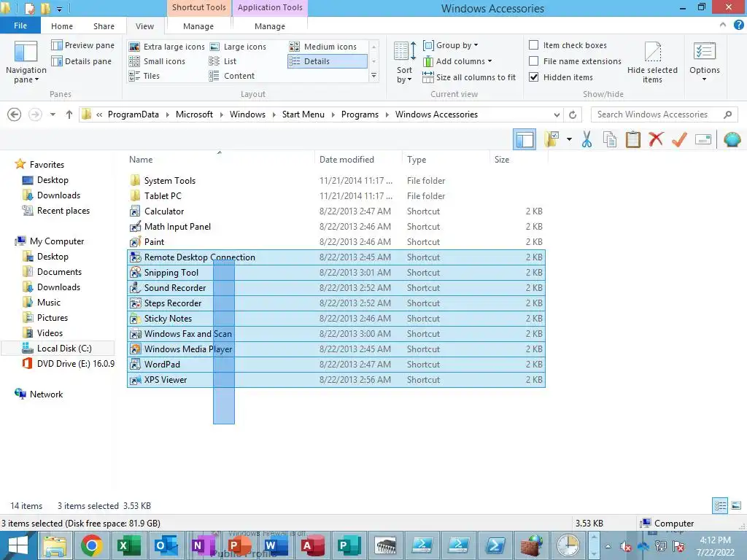Open OneNote from the taskbar

pos(203,545)
